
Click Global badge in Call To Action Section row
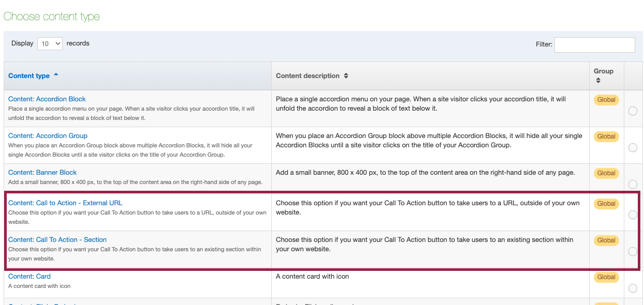tap(606, 240)
